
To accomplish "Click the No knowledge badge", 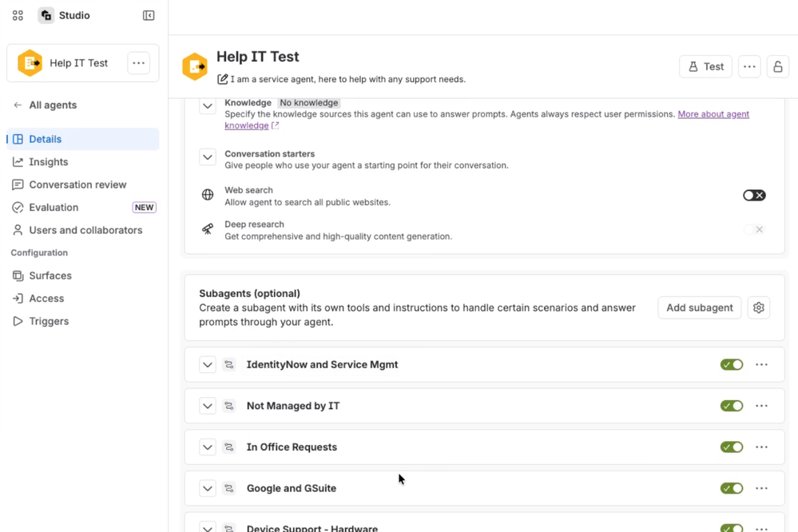I will pyautogui.click(x=309, y=102).
